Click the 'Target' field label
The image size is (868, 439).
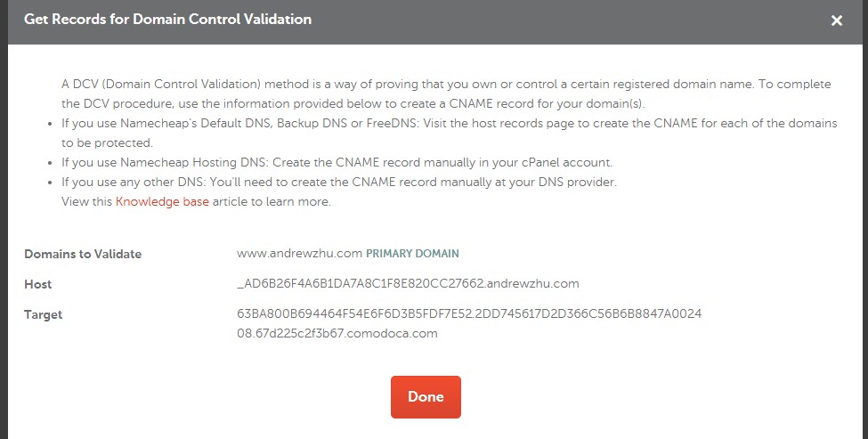44,314
